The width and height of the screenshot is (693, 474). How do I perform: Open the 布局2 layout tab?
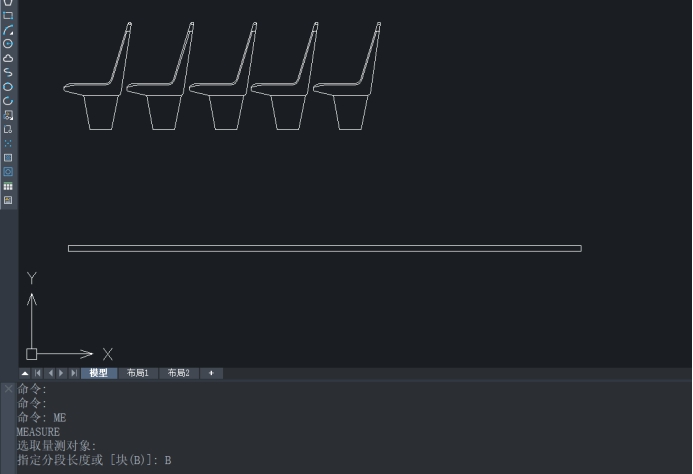[178, 373]
